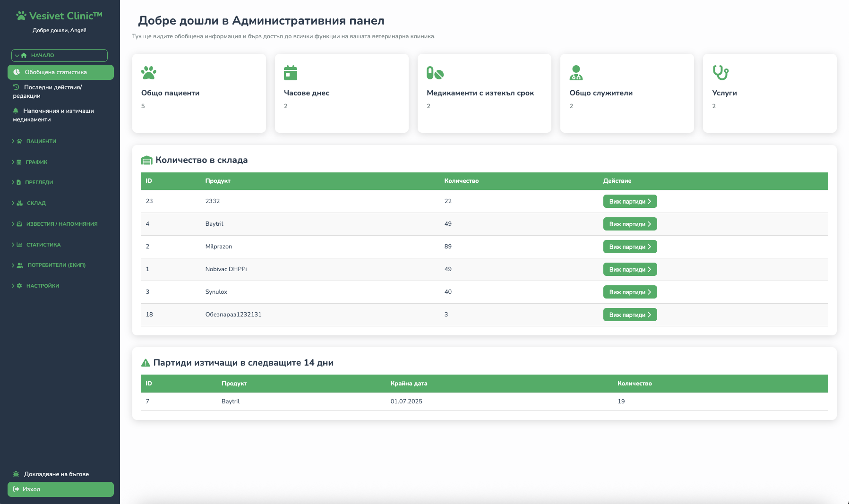Expand the СКЛАД sidebar section
Screen dimensions: 849x504
coord(35,203)
